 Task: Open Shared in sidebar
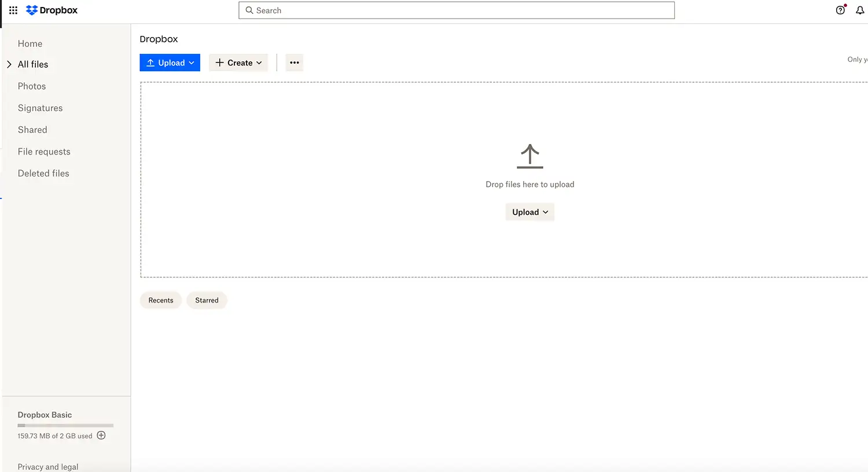32,130
